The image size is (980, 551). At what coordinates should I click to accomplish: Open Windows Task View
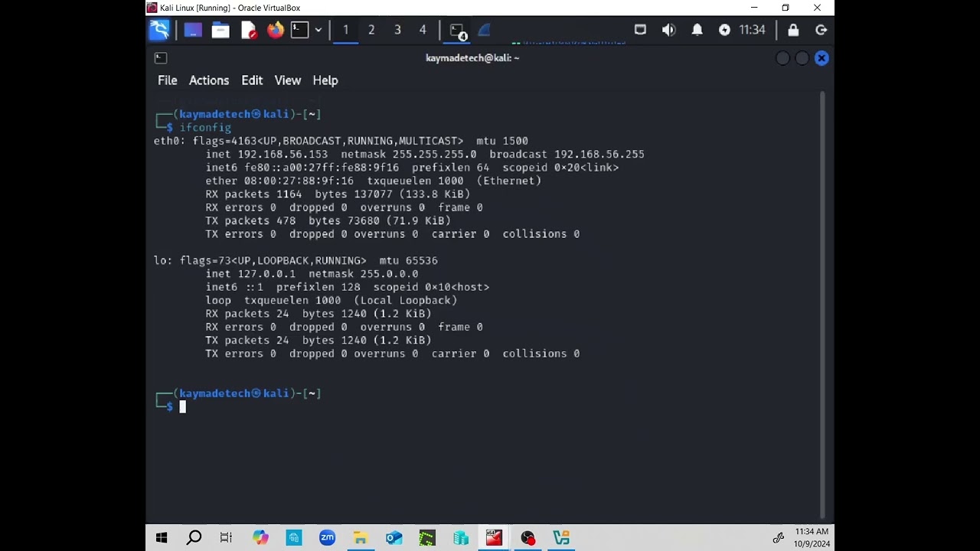tap(226, 538)
